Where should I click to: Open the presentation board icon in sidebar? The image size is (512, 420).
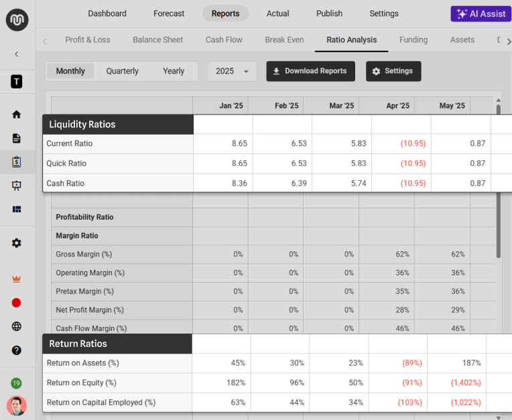tap(17, 186)
